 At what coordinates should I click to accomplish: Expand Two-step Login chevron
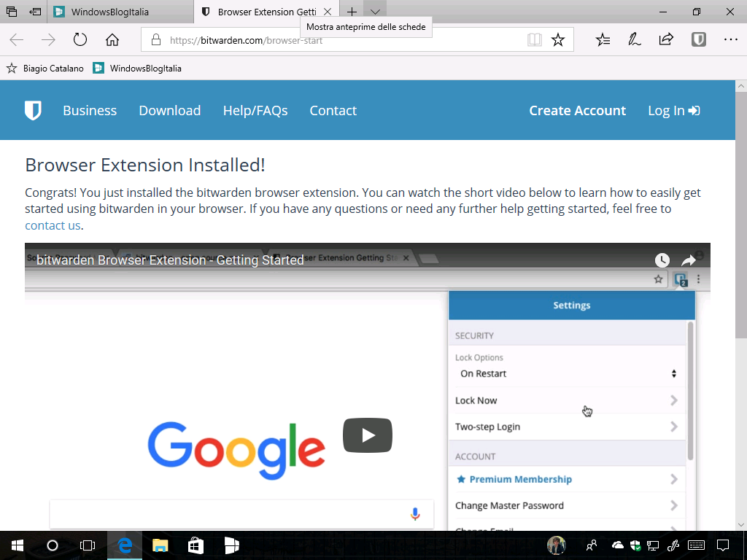coord(673,427)
